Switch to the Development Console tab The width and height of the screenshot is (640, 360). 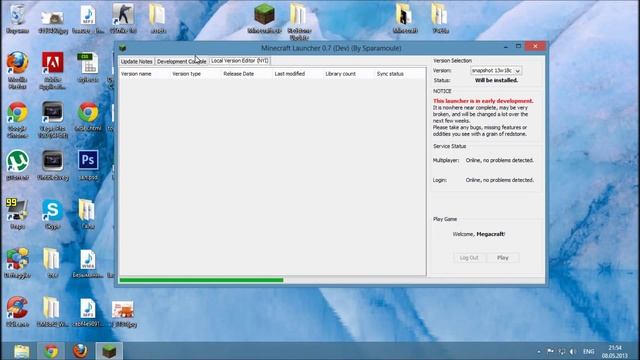click(x=181, y=61)
